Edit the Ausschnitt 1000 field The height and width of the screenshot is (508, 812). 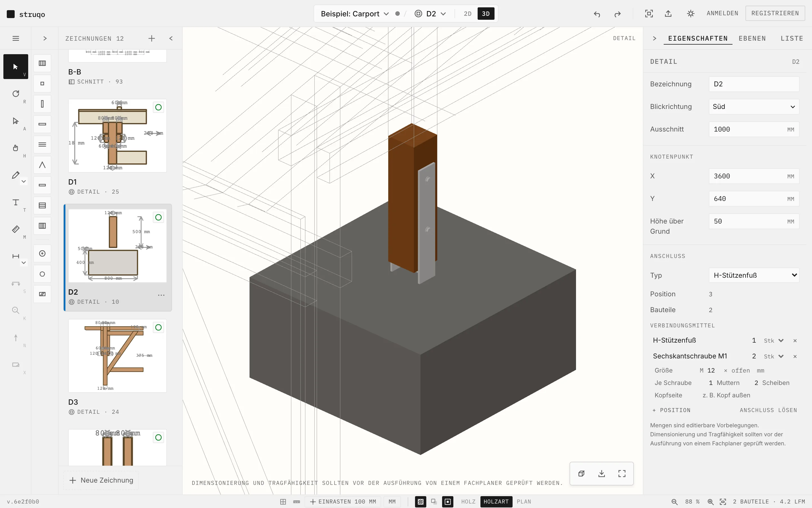[754, 129]
